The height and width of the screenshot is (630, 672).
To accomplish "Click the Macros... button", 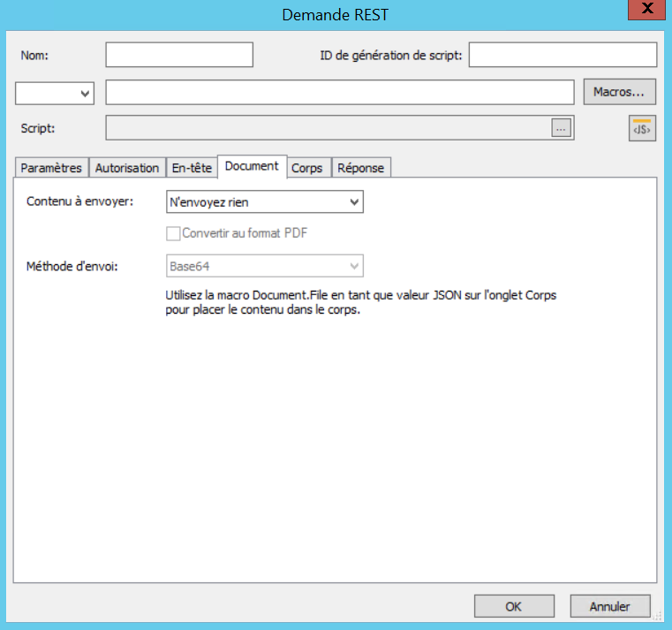I will 619,92.
